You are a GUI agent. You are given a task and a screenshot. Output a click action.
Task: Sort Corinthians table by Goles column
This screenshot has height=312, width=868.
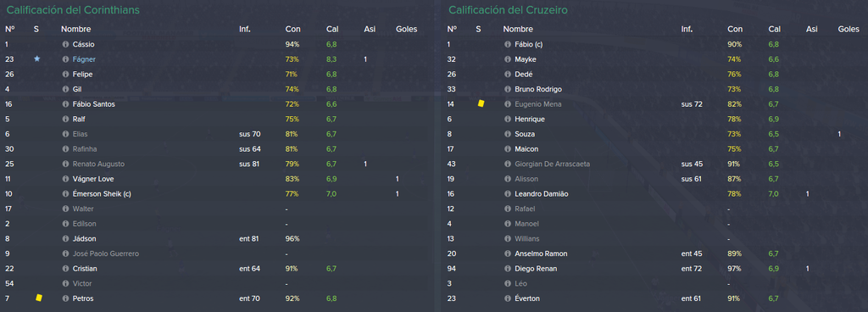(406, 29)
